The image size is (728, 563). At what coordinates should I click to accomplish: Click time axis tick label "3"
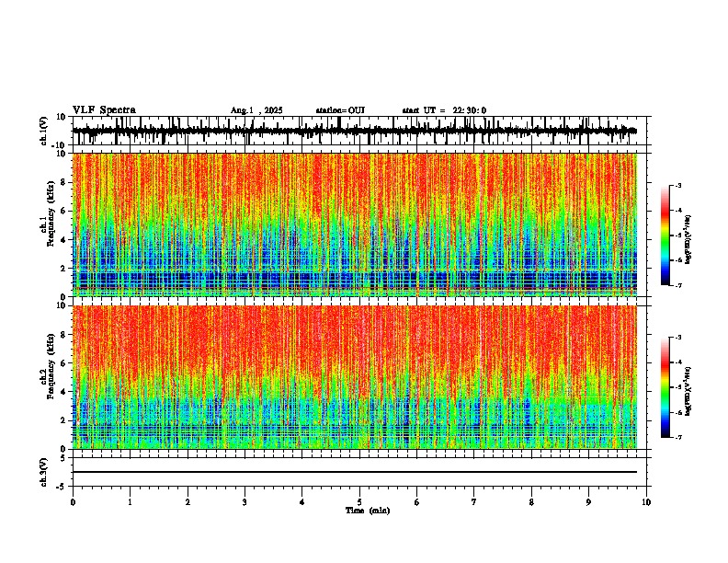[245, 502]
